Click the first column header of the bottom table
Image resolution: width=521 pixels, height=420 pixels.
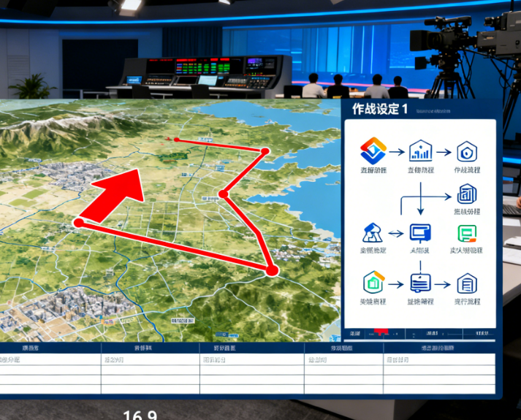tap(50, 348)
